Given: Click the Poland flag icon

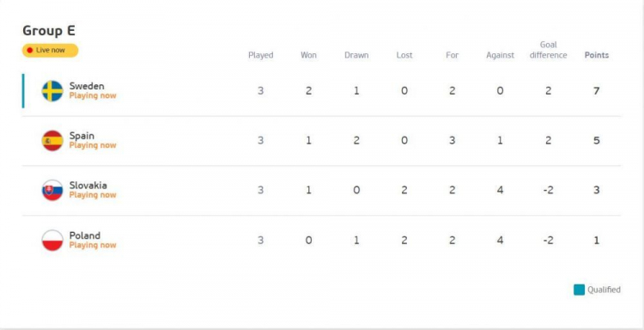Looking at the screenshot, I should 52,241.
